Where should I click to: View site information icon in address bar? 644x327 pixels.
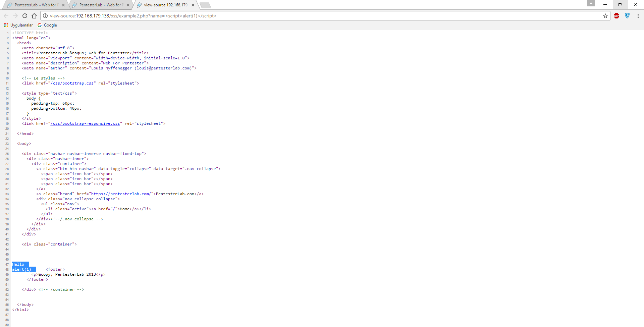pos(45,16)
